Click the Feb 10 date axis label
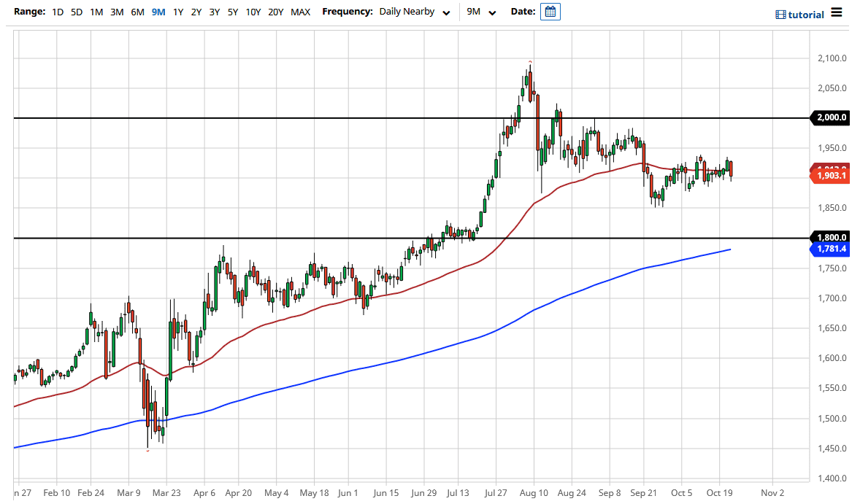This screenshot has height=504, width=852. tap(56, 492)
